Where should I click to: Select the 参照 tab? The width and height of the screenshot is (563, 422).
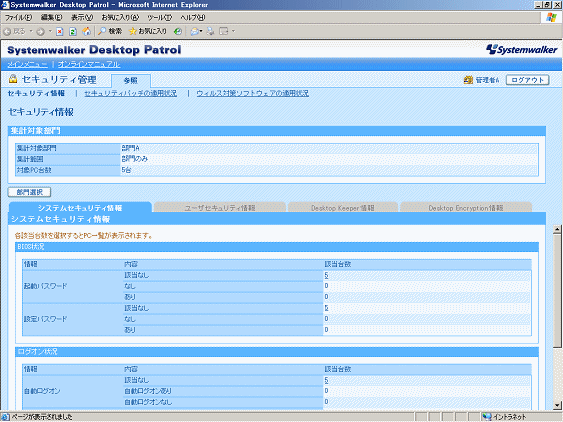[x=131, y=80]
